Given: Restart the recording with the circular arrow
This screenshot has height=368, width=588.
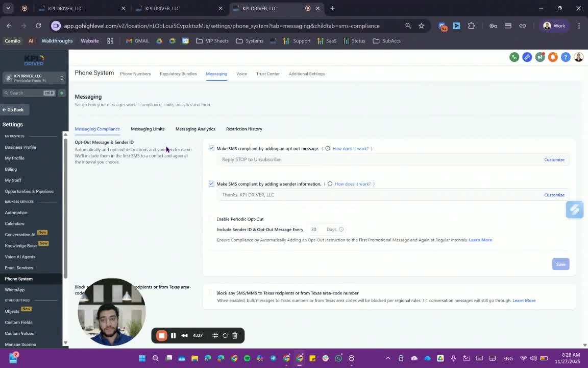Looking at the screenshot, I should pyautogui.click(x=225, y=335).
